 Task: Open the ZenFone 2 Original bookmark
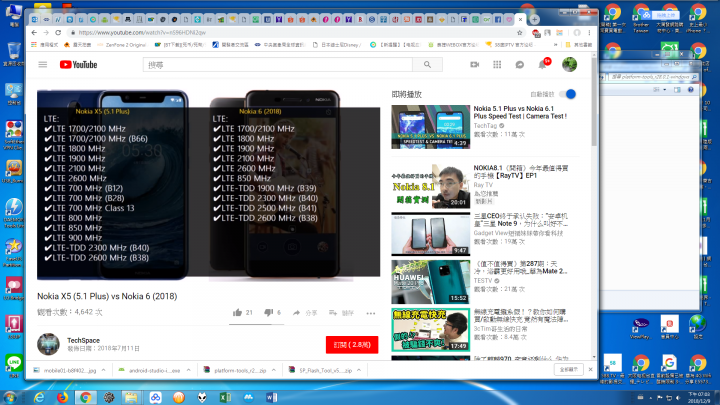(121, 45)
